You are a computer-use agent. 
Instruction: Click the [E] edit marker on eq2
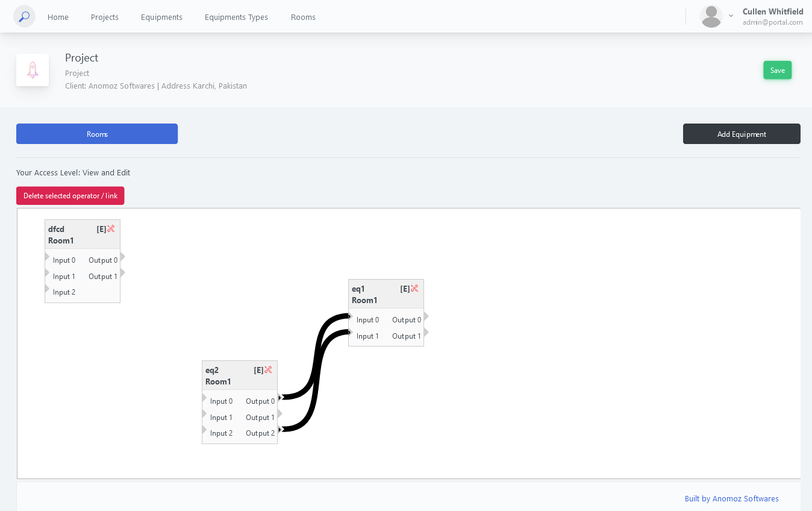[258, 370]
